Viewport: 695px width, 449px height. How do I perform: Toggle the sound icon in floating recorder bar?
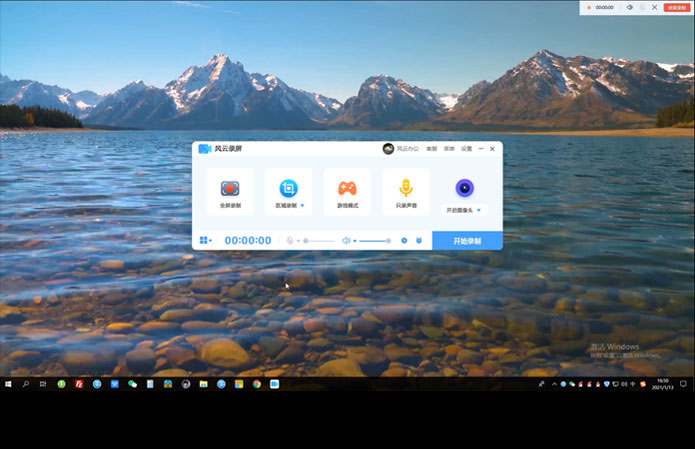tap(629, 8)
